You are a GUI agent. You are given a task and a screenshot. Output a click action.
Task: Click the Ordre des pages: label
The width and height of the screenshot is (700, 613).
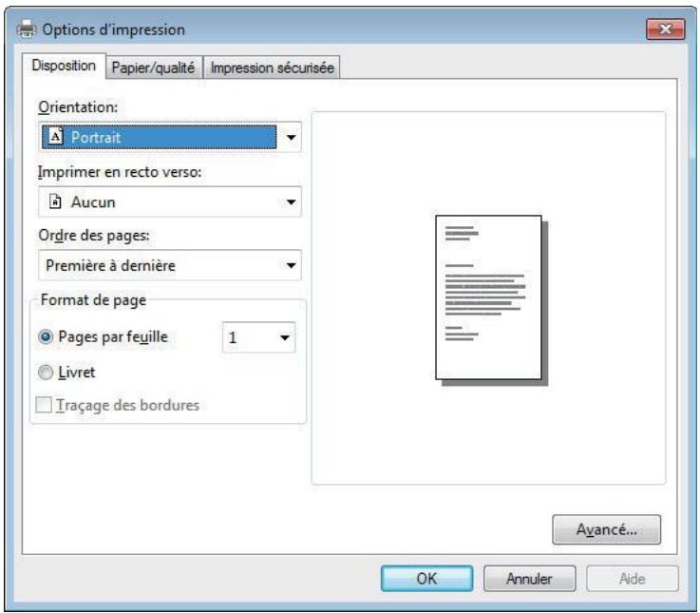[94, 236]
